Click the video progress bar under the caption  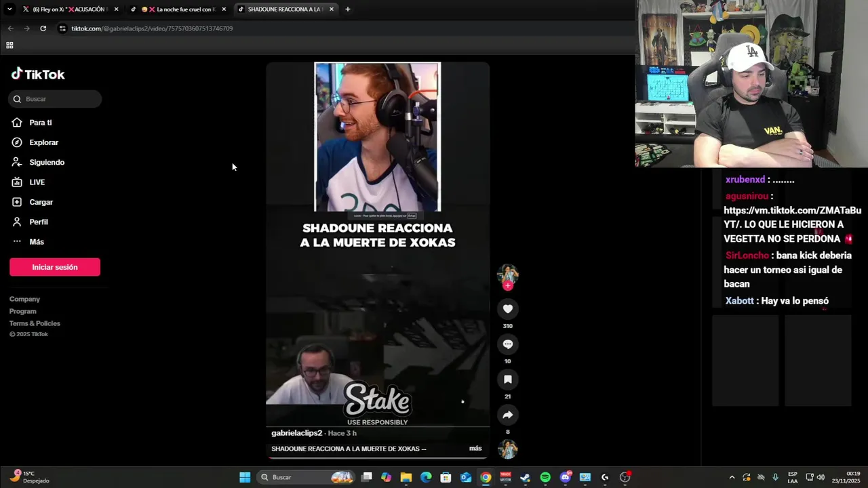coord(378,457)
